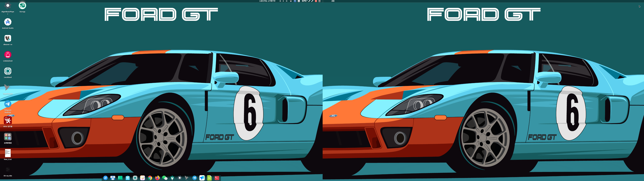Image resolution: width=644 pixels, height=181 pixels.
Task: Click the 桌面 label on second monitor panel
Action: point(333,1)
